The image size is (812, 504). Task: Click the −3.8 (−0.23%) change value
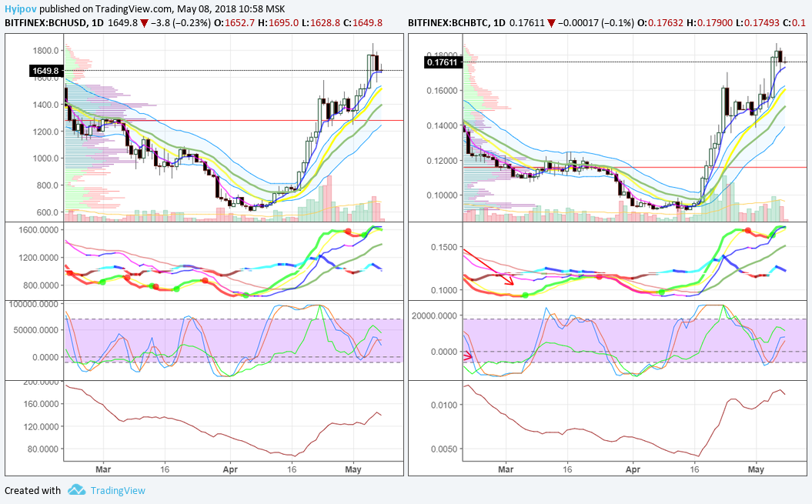pyautogui.click(x=181, y=23)
